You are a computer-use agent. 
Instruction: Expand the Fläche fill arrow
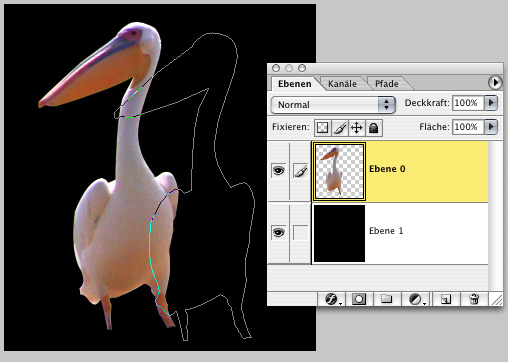(x=491, y=127)
